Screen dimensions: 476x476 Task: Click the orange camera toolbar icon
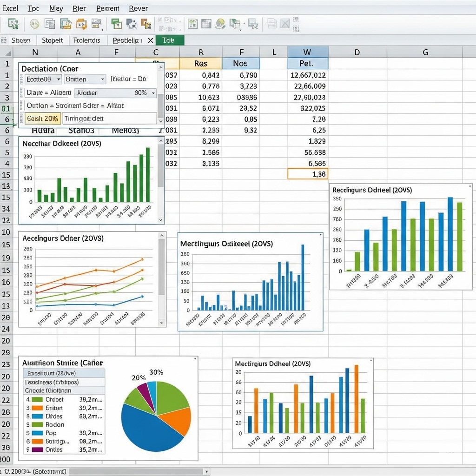pos(81,24)
